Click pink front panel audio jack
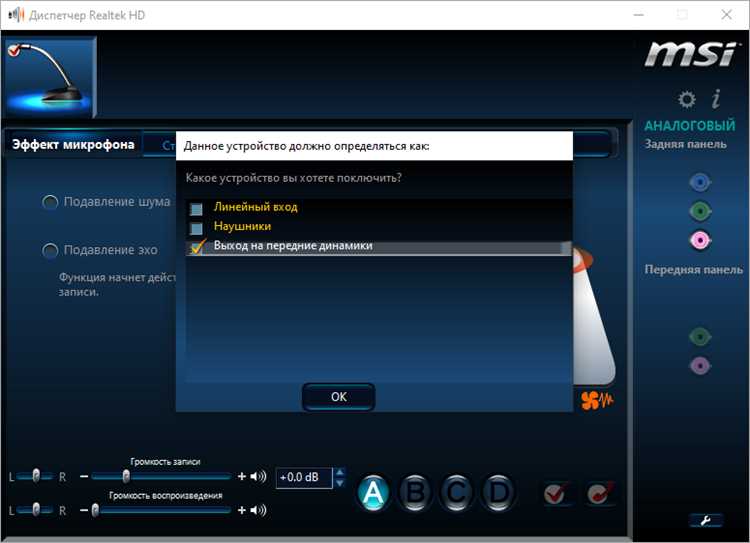The height and width of the screenshot is (543, 750). [x=700, y=366]
